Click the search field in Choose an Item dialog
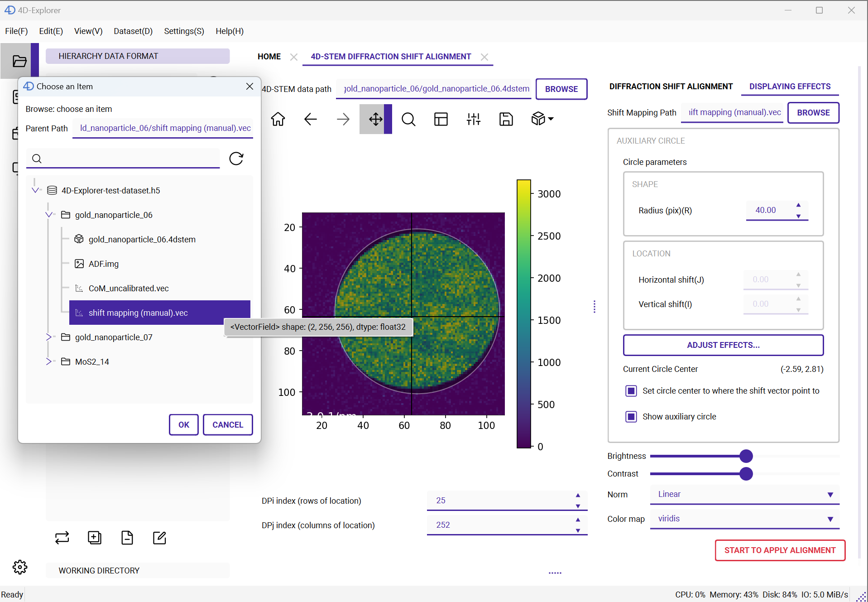 coord(123,159)
